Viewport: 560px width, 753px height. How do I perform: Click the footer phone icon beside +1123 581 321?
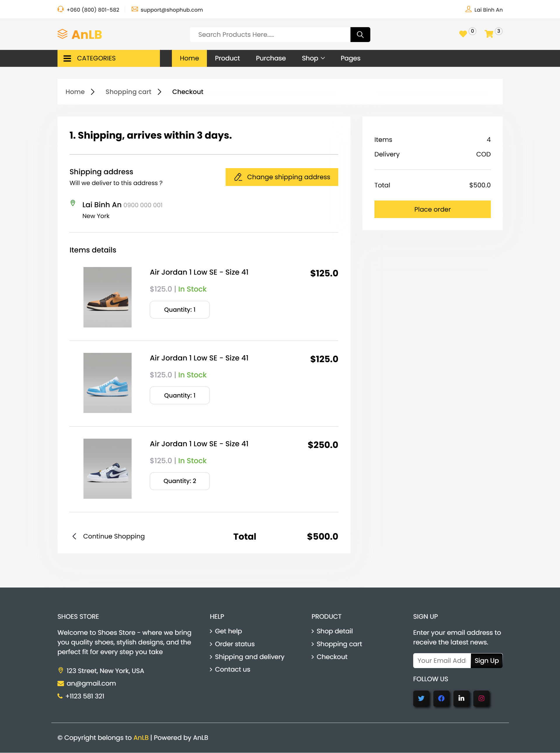click(x=60, y=696)
